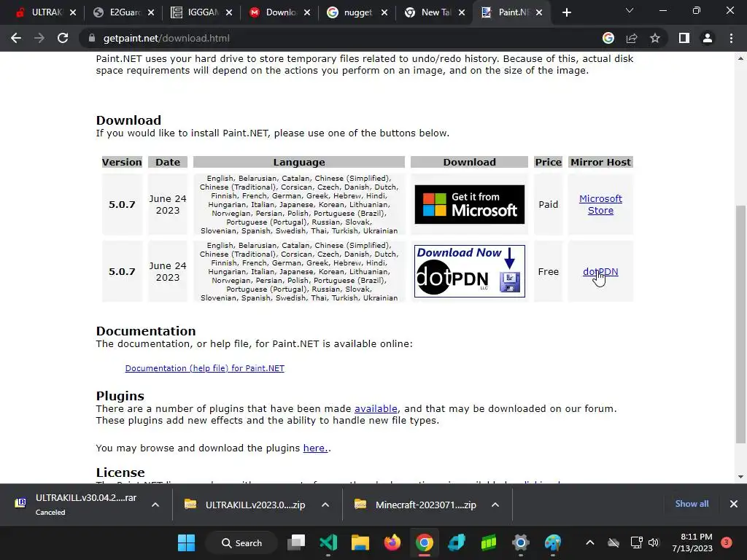Open Settings gear from the taskbar
Viewport: 747px width, 560px height.
pos(521,542)
